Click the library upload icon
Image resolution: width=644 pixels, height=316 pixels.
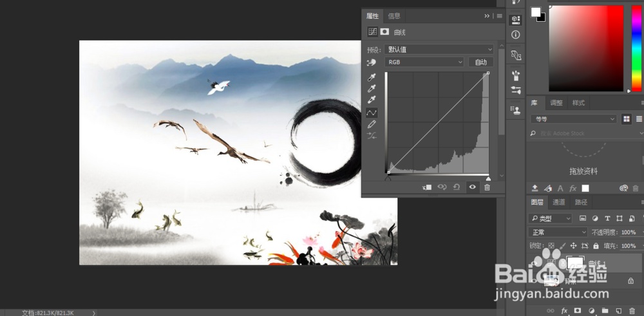coord(535,188)
